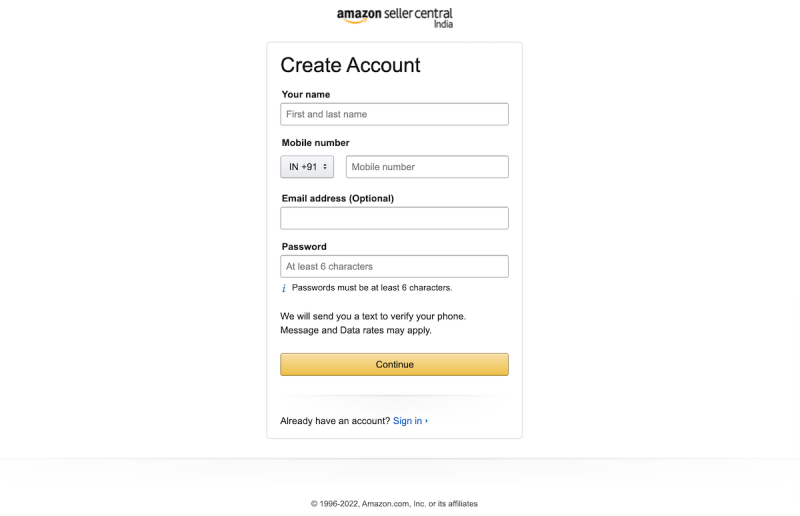The height and width of the screenshot is (516, 800).
Task: Follow the Sign in link
Action: pos(407,421)
